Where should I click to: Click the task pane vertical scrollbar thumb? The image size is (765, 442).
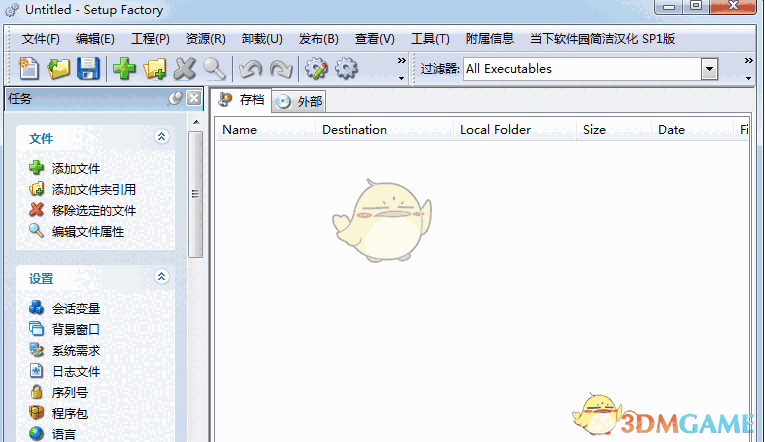tap(196, 194)
